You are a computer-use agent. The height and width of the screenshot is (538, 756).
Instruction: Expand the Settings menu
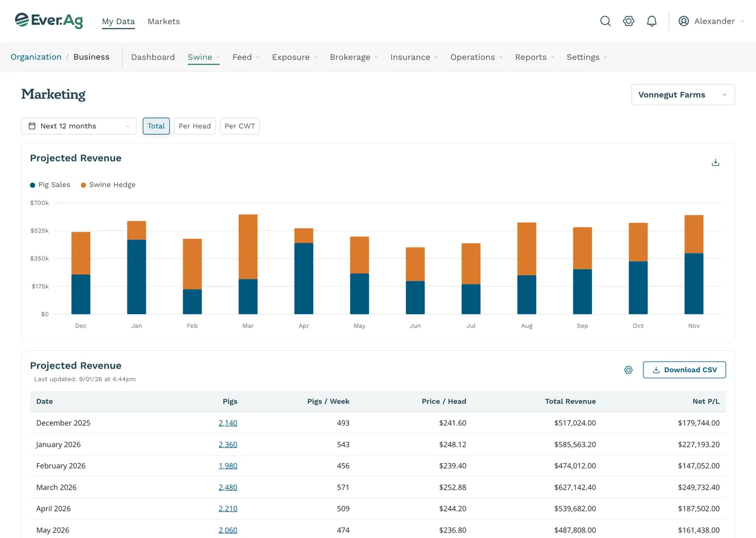[587, 57]
